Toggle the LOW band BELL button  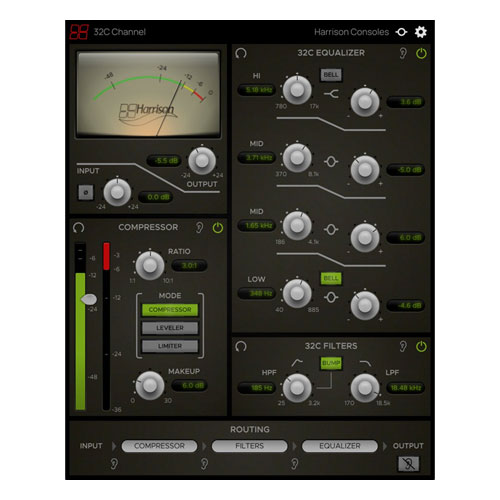click(x=331, y=278)
